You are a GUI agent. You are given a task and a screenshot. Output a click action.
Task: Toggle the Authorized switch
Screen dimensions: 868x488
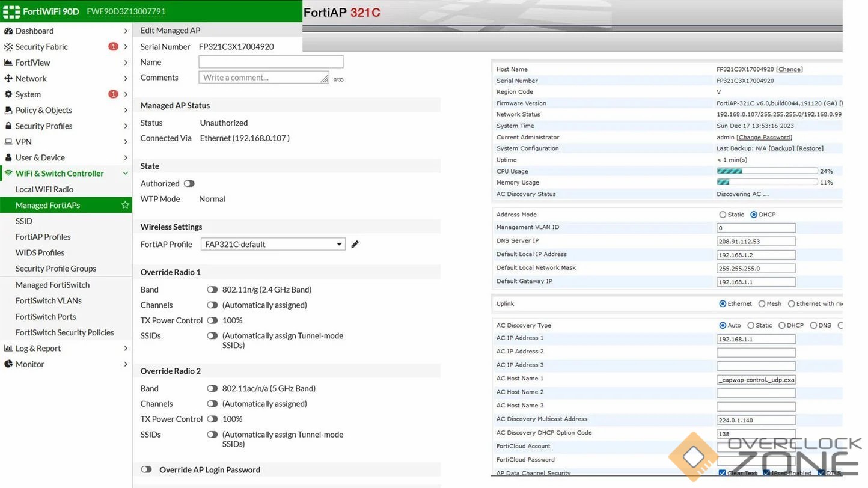click(x=189, y=184)
